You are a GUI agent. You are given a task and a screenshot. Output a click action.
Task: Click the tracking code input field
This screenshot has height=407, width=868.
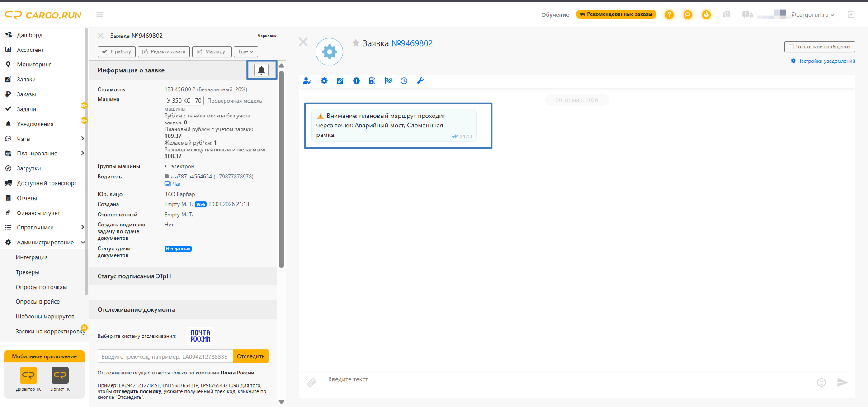[x=165, y=356]
